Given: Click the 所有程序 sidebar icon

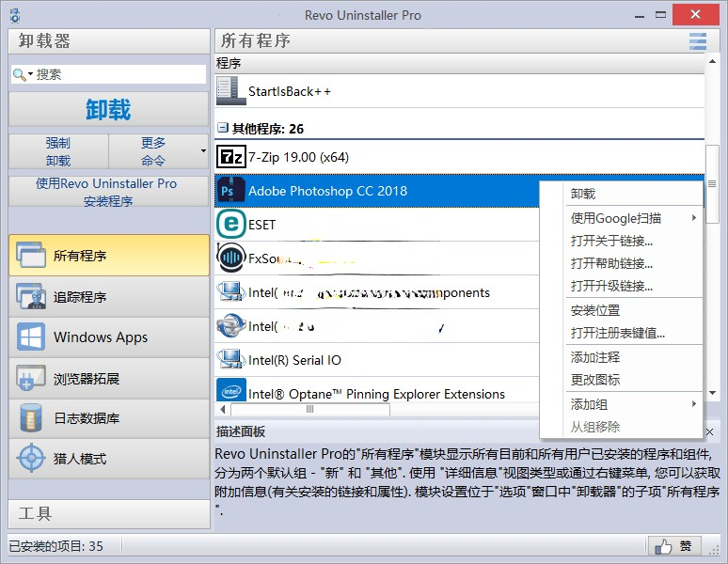Looking at the screenshot, I should click(31, 255).
